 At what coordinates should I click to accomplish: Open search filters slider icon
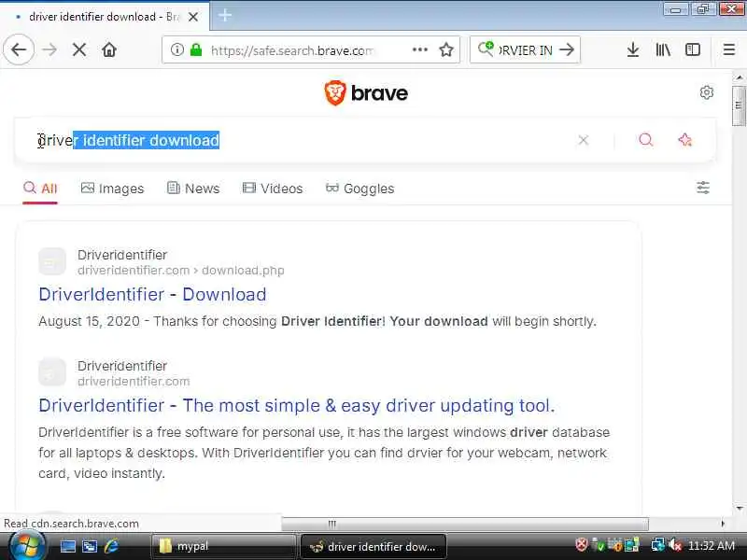(703, 188)
